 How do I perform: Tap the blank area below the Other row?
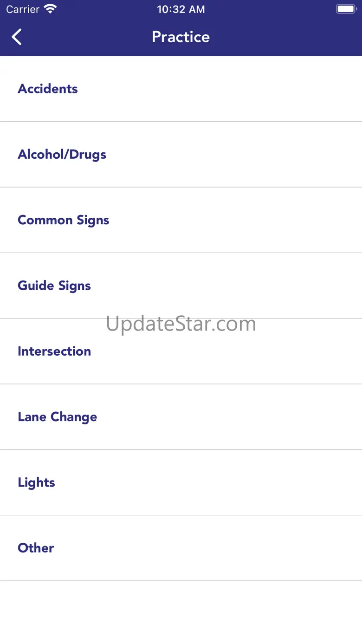(x=181, y=612)
